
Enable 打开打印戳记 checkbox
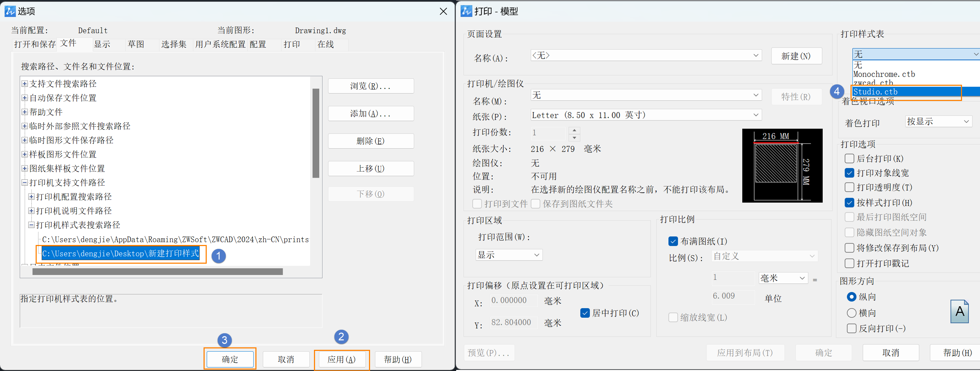pyautogui.click(x=849, y=263)
